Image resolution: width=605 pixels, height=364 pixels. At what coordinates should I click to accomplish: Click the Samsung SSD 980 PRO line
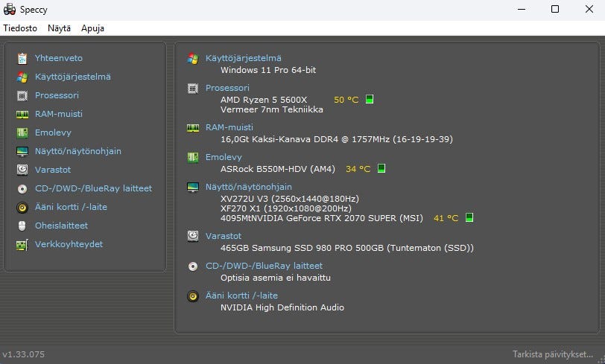click(347, 248)
